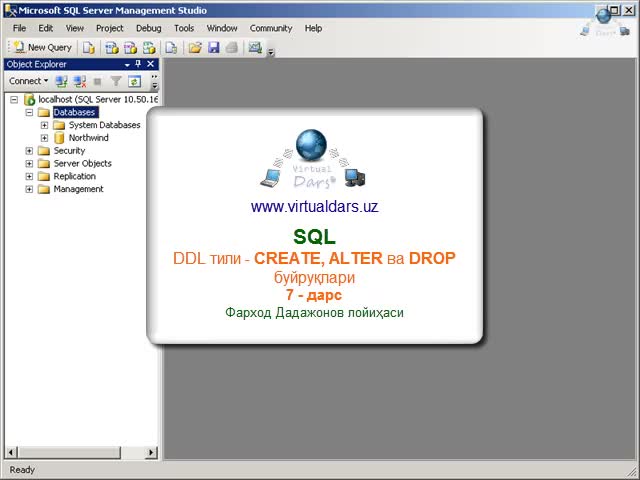The height and width of the screenshot is (480, 640).
Task: Close the Object Explorer panel
Action: (151, 64)
